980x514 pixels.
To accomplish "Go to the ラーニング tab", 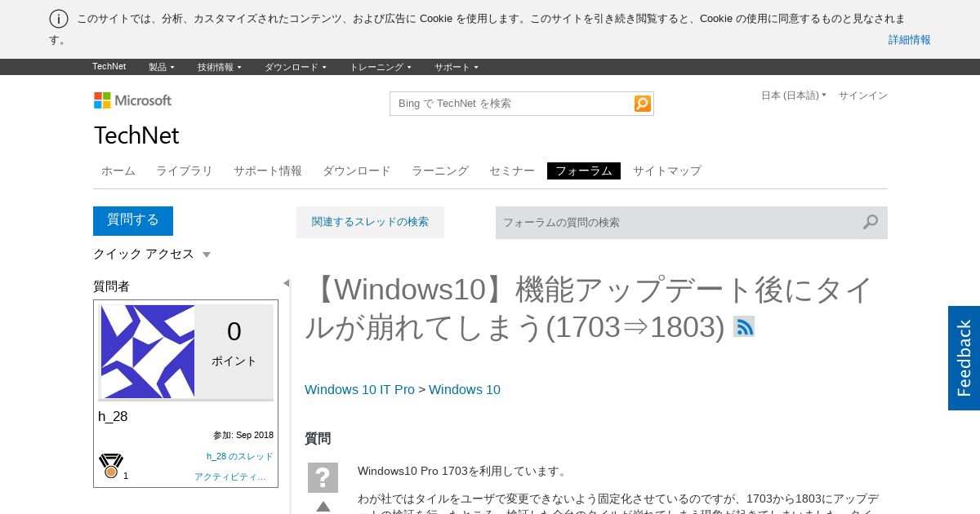I will [x=440, y=171].
